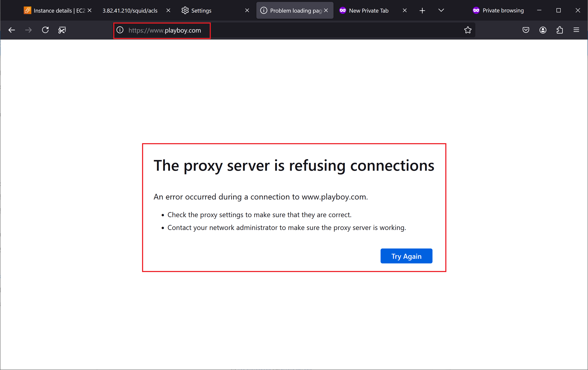588x370 pixels.
Task: Open the screenshot tool icon
Action: [62, 30]
